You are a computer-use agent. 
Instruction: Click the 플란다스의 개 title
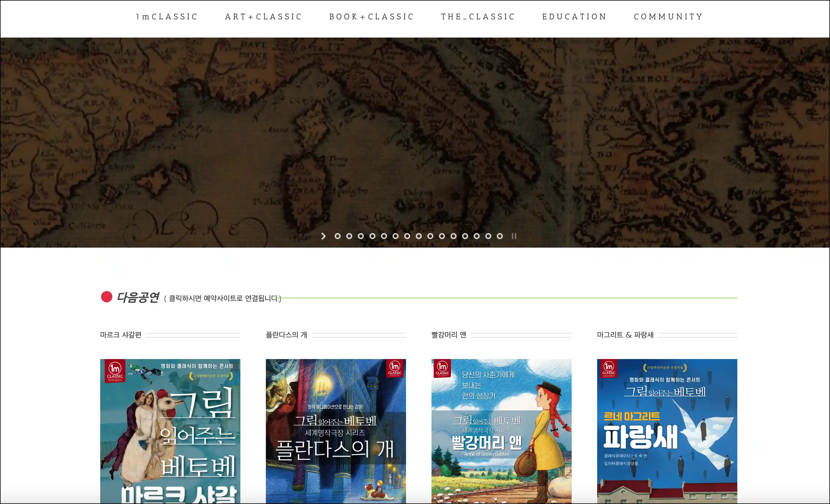click(286, 335)
